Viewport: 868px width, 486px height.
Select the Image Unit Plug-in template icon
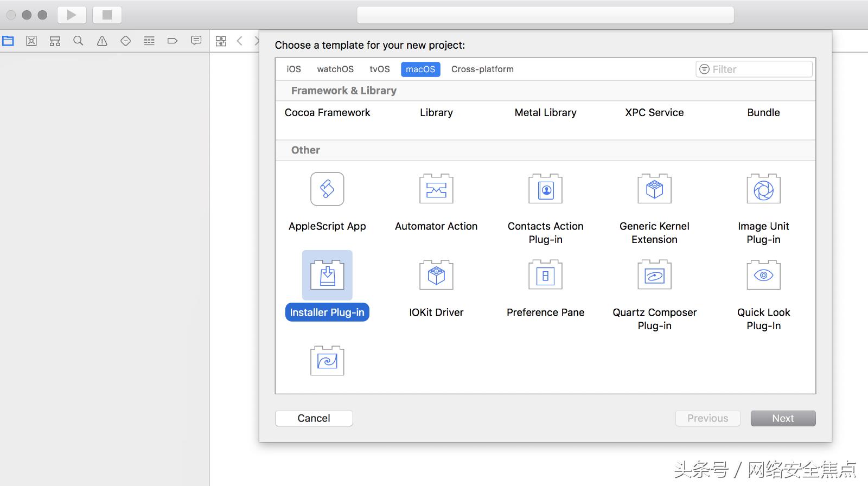pos(764,189)
